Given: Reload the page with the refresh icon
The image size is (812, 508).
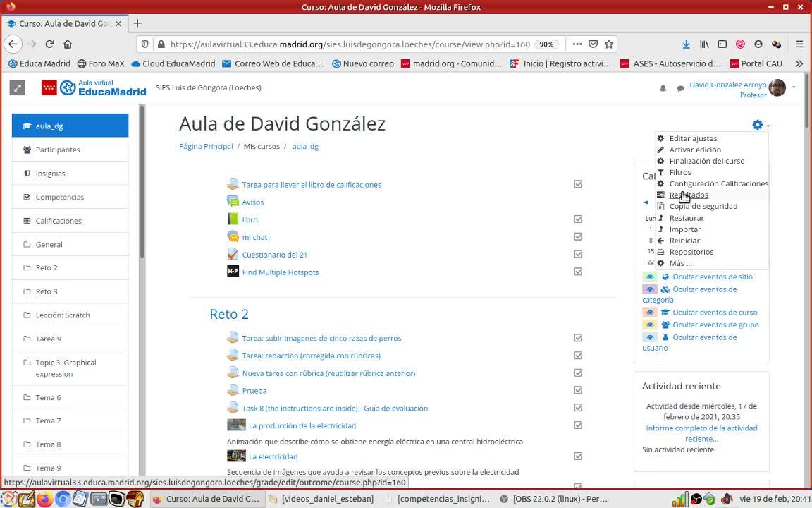Looking at the screenshot, I should (x=50, y=44).
